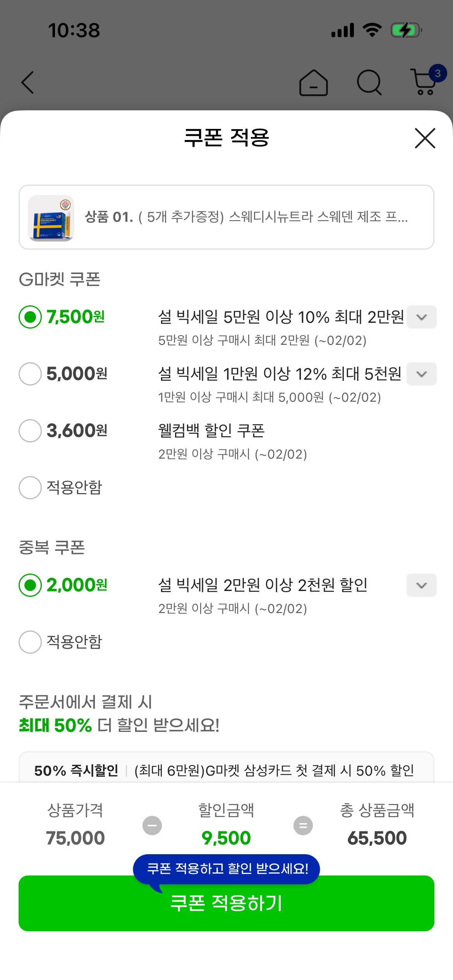Open the shopping cart with 3 items
Image resolution: width=453 pixels, height=980 pixels.
coord(426,82)
